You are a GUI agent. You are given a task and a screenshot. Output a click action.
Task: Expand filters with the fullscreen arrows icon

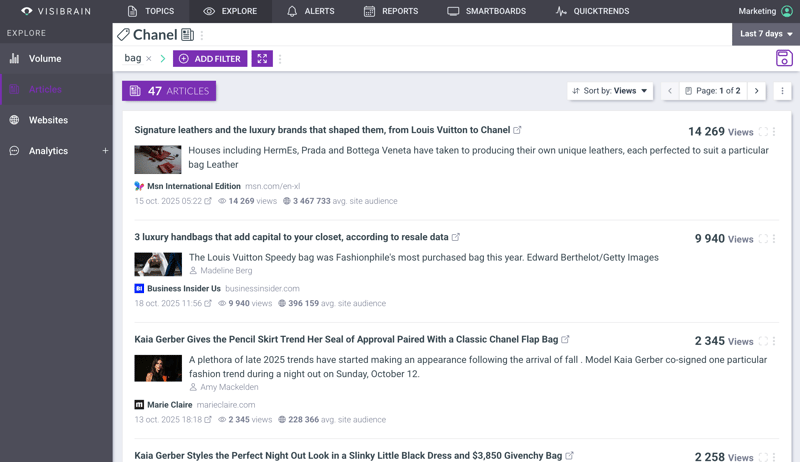[x=262, y=59]
